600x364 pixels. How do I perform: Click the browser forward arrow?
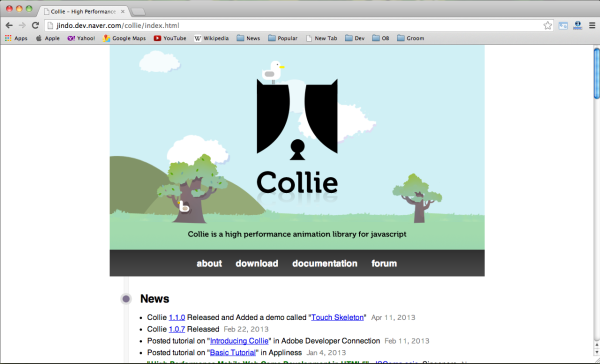tap(22, 26)
